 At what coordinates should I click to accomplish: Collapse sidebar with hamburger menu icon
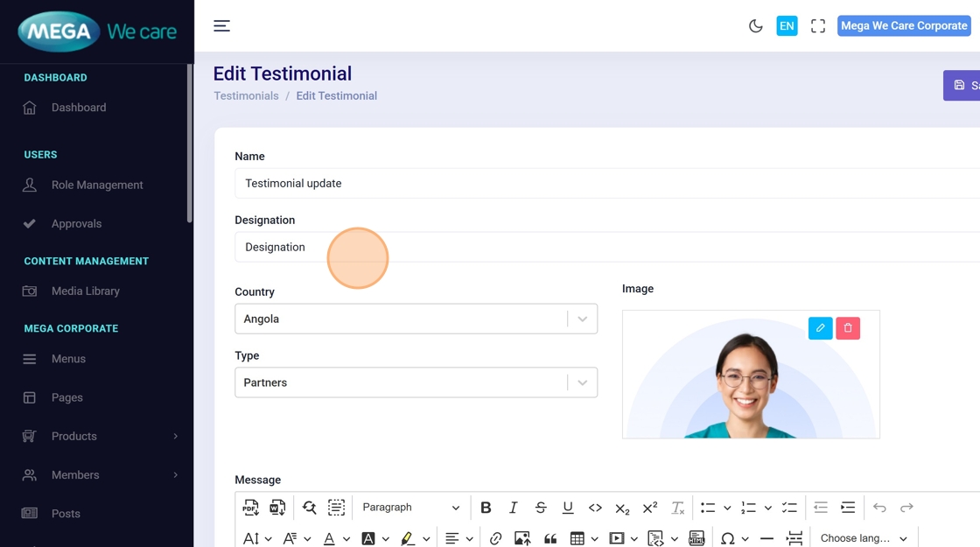pos(222,26)
